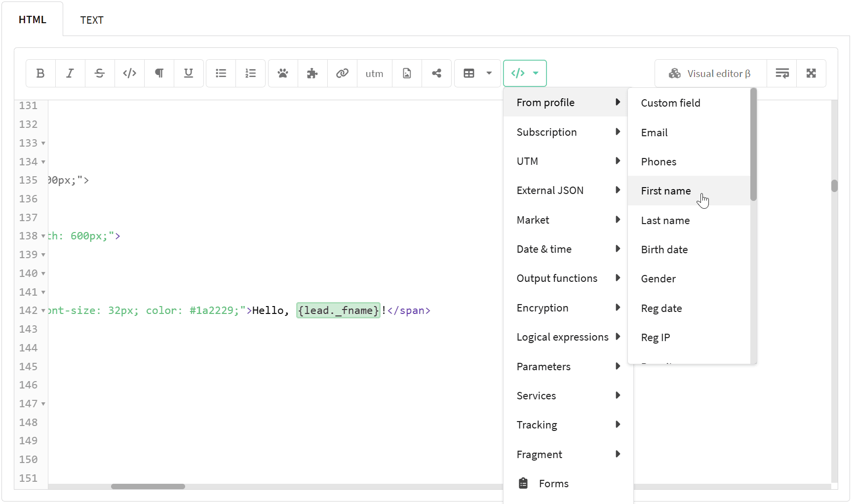Open table dropdown arrow

pos(489,74)
